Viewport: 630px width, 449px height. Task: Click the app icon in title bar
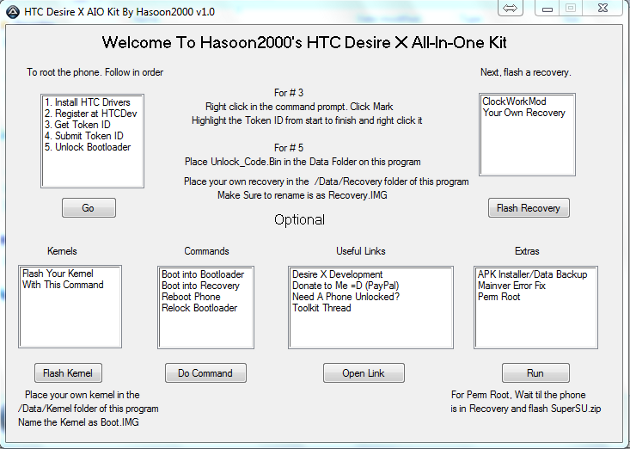tap(12, 12)
